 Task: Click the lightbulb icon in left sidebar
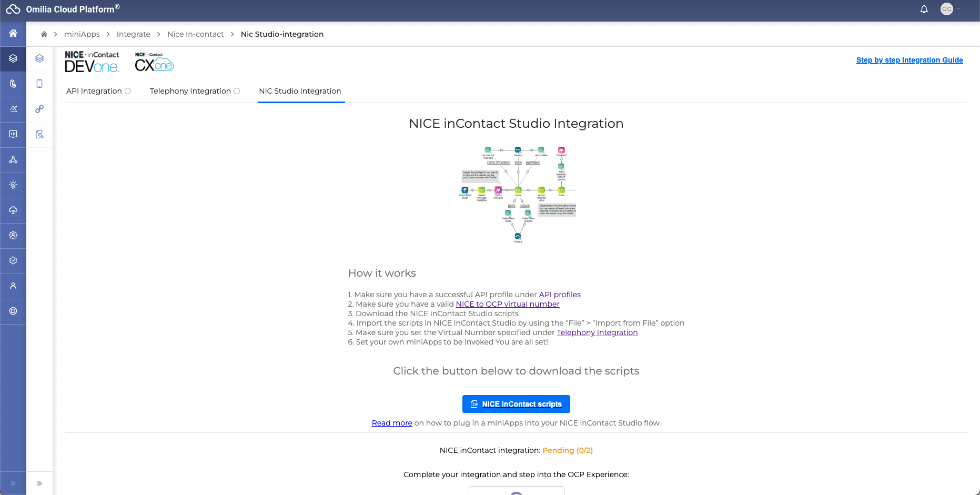click(x=13, y=185)
